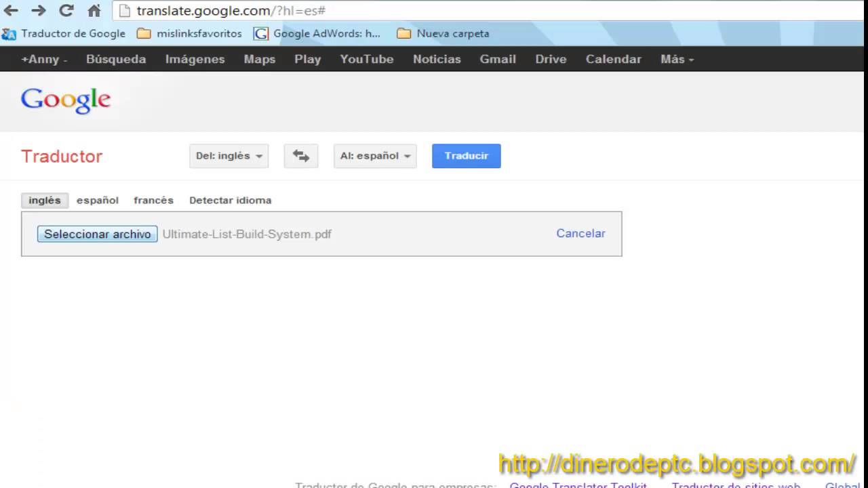Open Noticias in the Google bar

click(437, 59)
